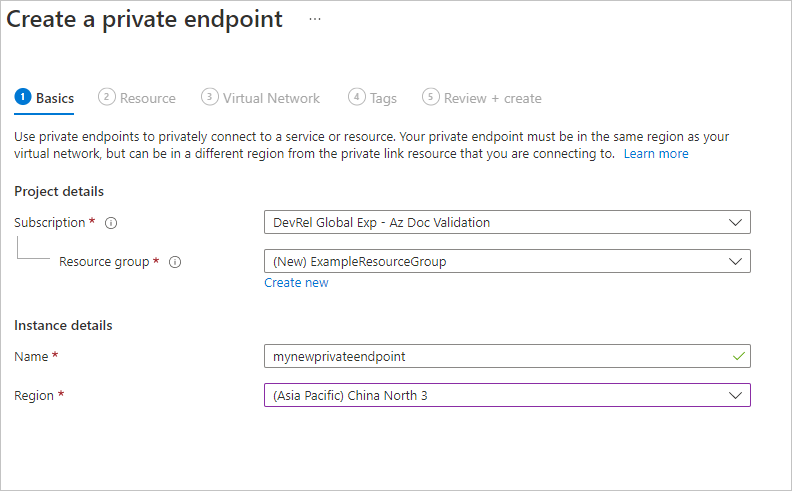The image size is (792, 492).
Task: Click the step 1 Basics circle icon
Action: [x=23, y=97]
